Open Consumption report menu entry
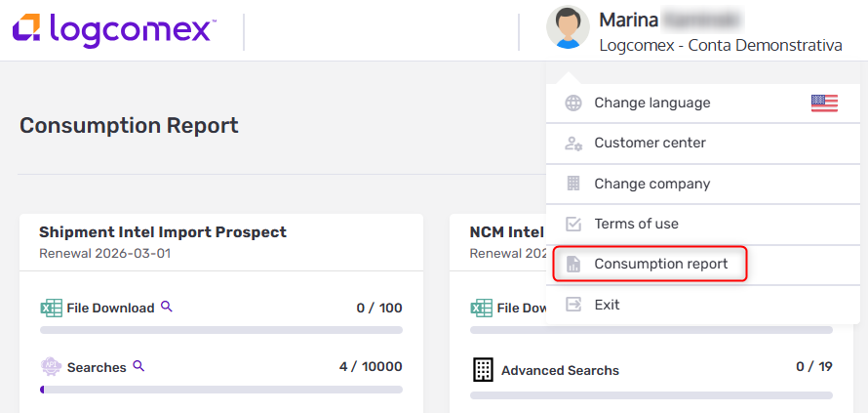The image size is (868, 413). click(660, 265)
